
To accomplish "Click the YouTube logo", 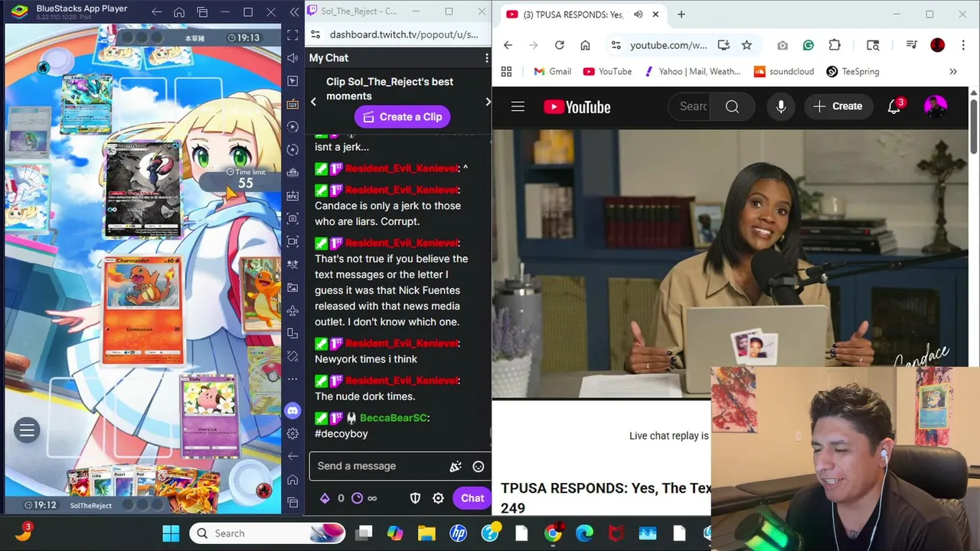I will click(x=577, y=107).
